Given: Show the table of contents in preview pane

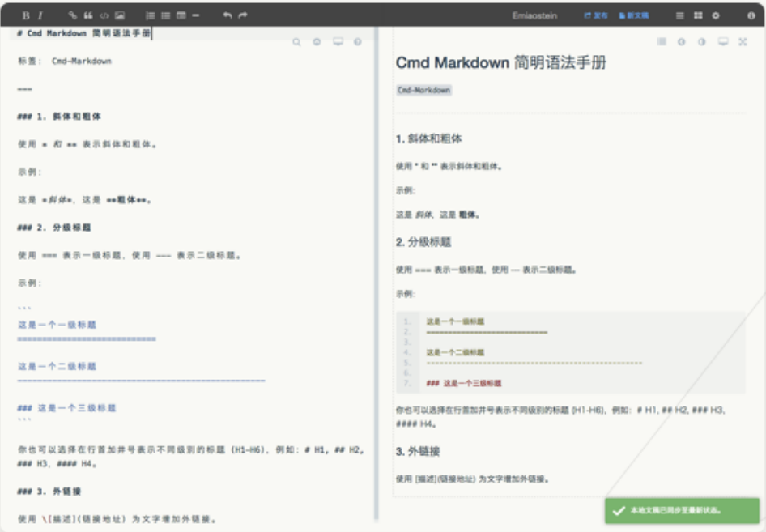Looking at the screenshot, I should [662, 42].
